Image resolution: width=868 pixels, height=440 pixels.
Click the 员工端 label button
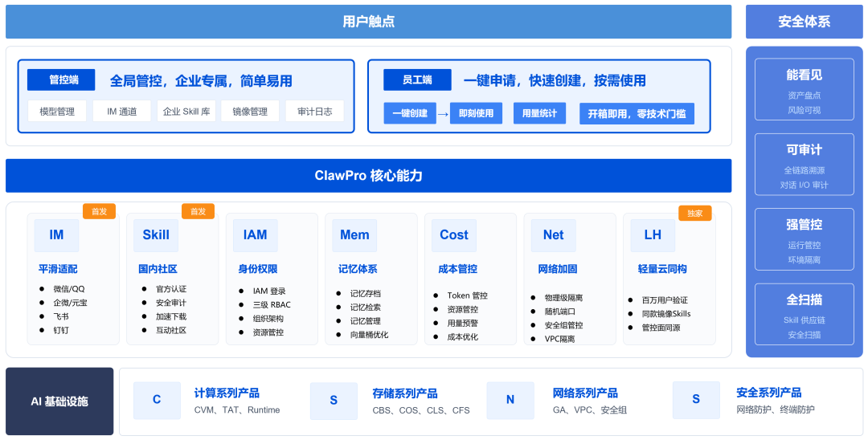pyautogui.click(x=417, y=79)
